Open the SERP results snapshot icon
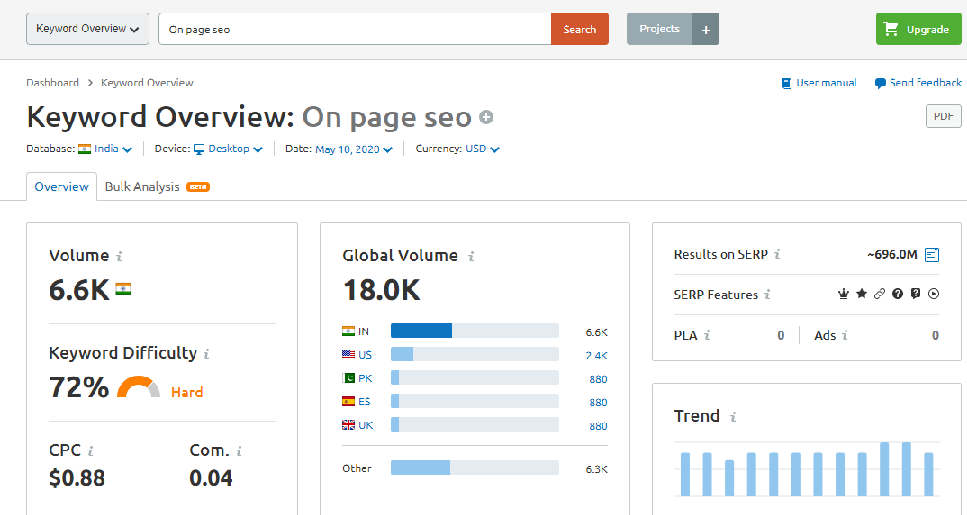The height and width of the screenshot is (515, 967). [932, 255]
